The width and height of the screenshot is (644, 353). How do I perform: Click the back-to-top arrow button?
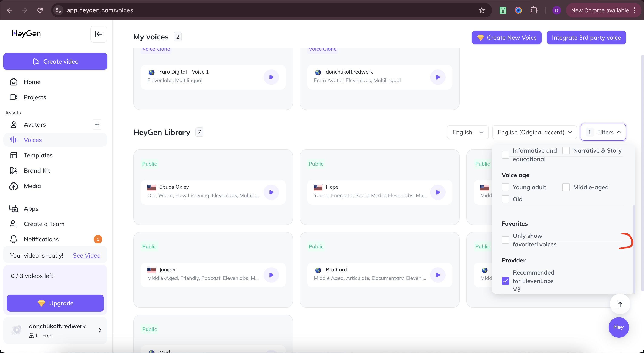tap(620, 304)
